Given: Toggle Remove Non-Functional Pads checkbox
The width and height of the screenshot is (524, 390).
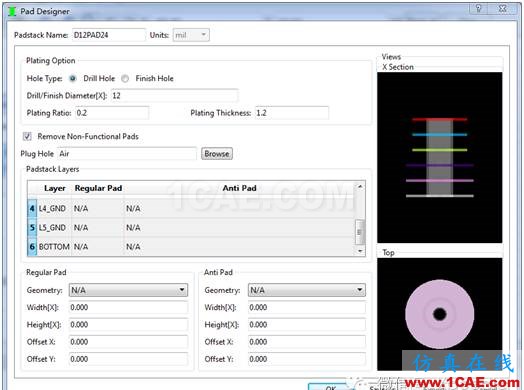Looking at the screenshot, I should coord(27,136).
